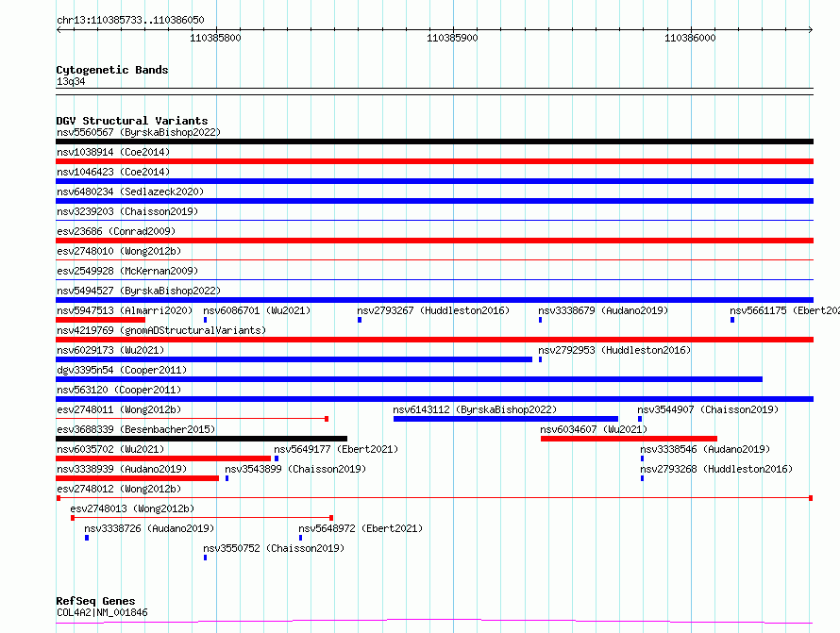Open nsv3338546 (Audano2019) label
The width and height of the screenshot is (840, 633).
click(705, 449)
